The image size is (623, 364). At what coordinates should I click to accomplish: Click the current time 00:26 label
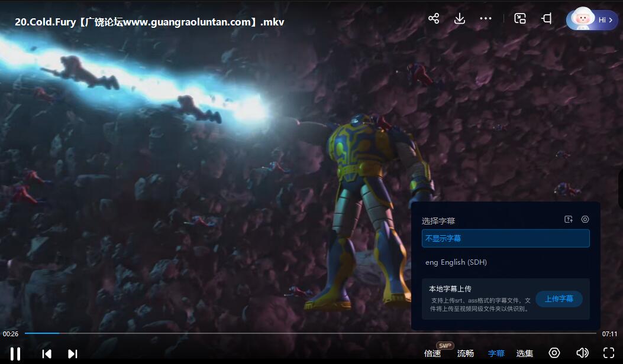click(11, 334)
